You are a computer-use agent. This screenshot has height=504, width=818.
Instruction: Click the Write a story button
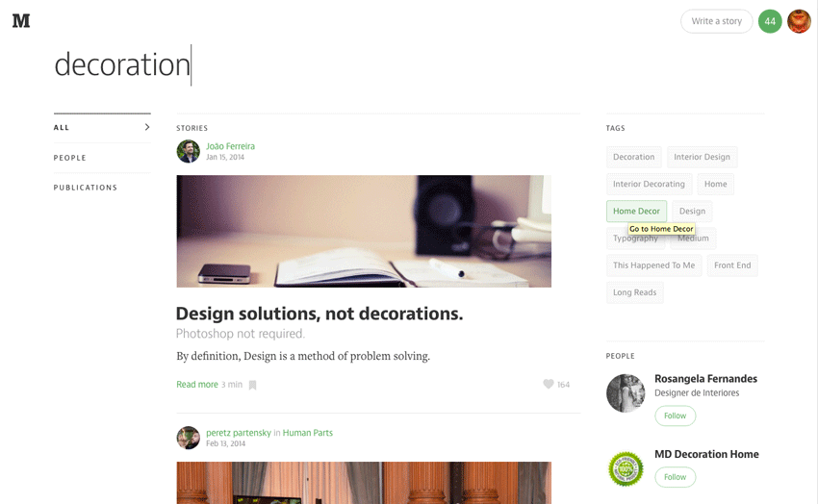click(716, 21)
